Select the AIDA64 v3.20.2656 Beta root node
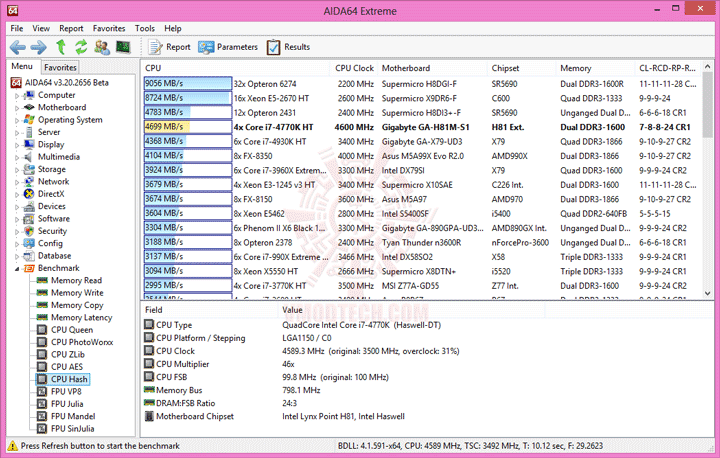Screen dimensions: 720x458 67,83
